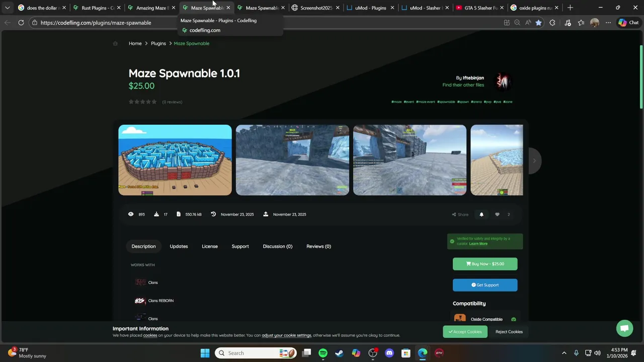The width and height of the screenshot is (644, 362).
Task: Open the second screenshot thumbnail of maze walls
Action: click(x=292, y=160)
